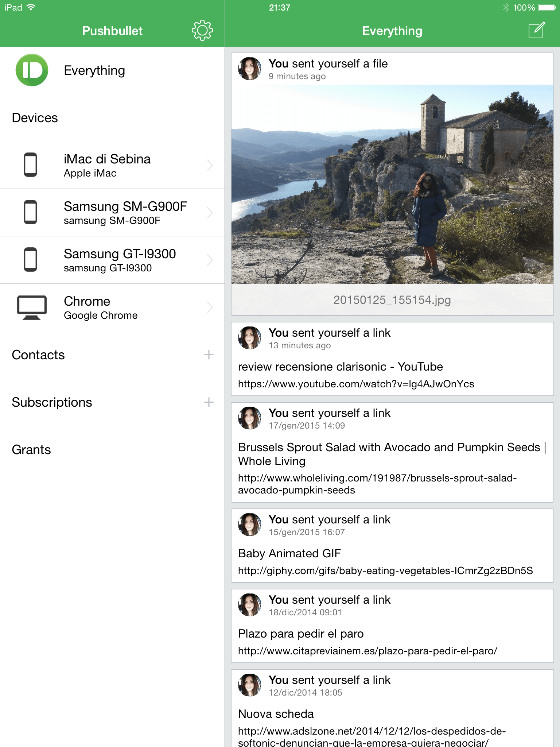Tap the monitor icon for Chrome
This screenshot has height=747, width=560.
click(32, 307)
